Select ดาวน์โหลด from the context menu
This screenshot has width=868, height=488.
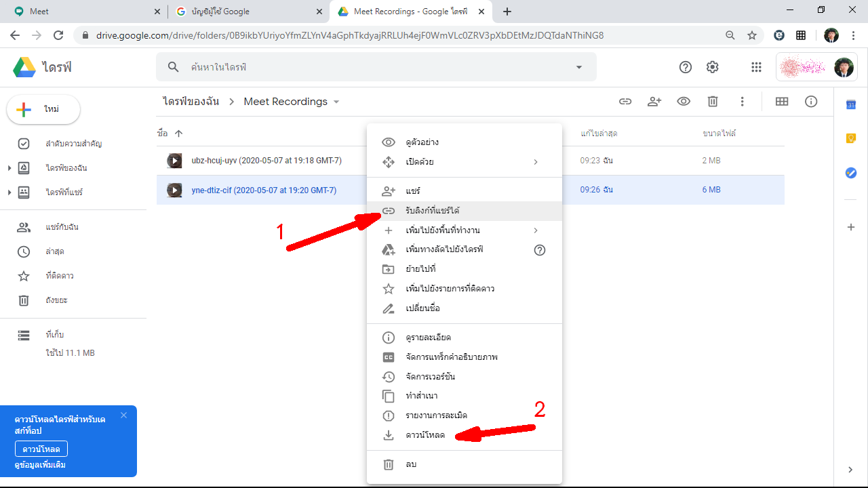(x=425, y=435)
